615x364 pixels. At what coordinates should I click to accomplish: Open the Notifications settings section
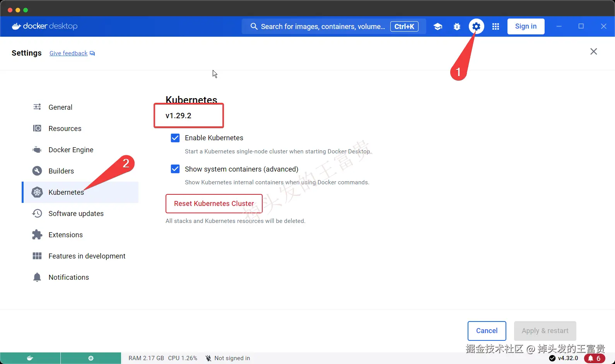(80, 277)
